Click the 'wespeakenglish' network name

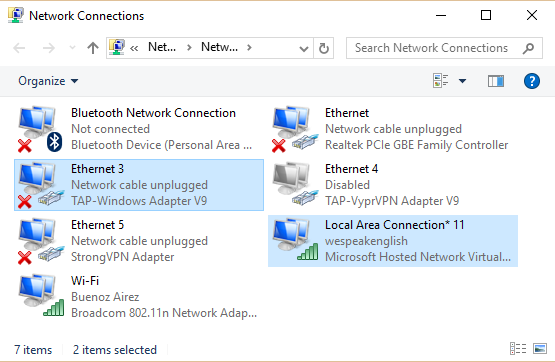pyautogui.click(x=366, y=241)
